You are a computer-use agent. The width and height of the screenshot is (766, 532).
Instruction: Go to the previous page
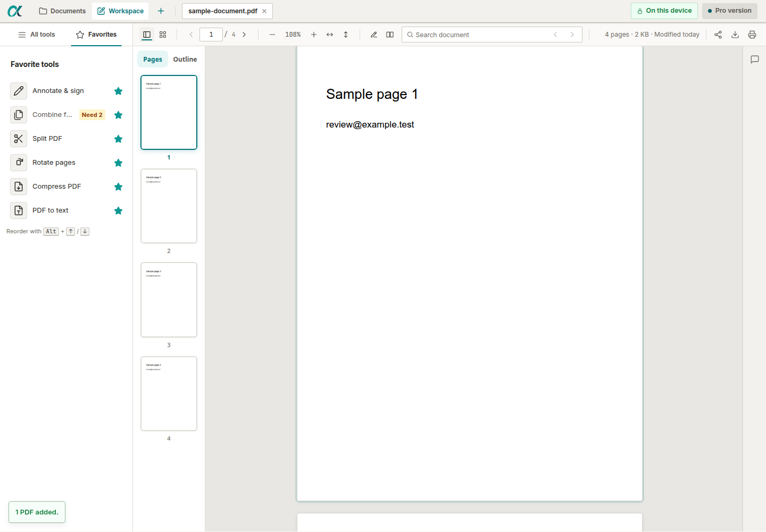(x=191, y=35)
